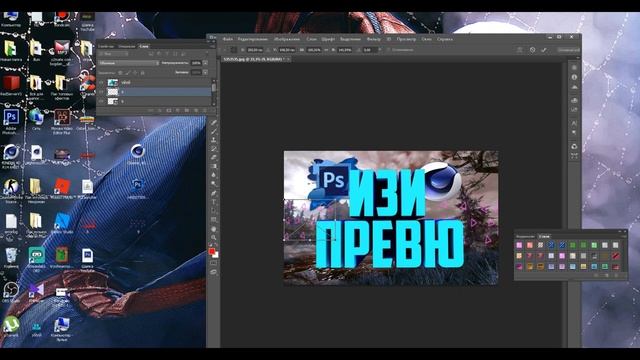The width and height of the screenshot is (640, 360).
Task: Open the Фильтр menu
Action: [373, 39]
